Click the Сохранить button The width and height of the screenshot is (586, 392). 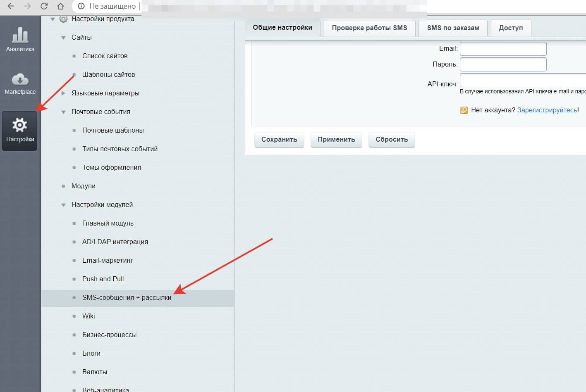click(x=279, y=140)
